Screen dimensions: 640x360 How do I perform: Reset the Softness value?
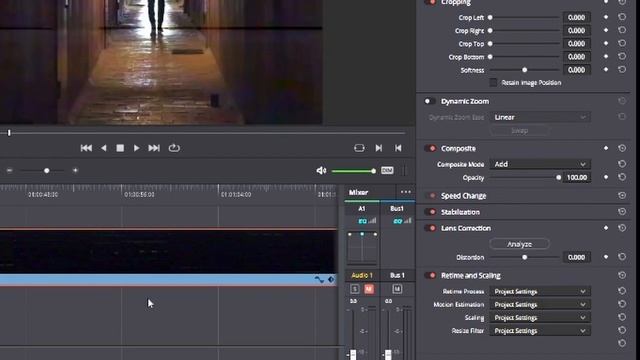tap(622, 70)
